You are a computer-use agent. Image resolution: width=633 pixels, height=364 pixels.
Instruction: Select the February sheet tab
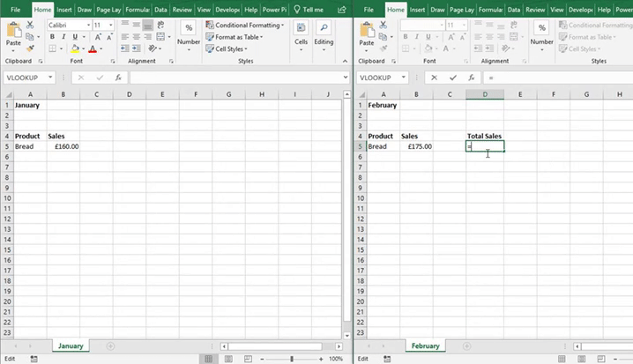click(425, 346)
